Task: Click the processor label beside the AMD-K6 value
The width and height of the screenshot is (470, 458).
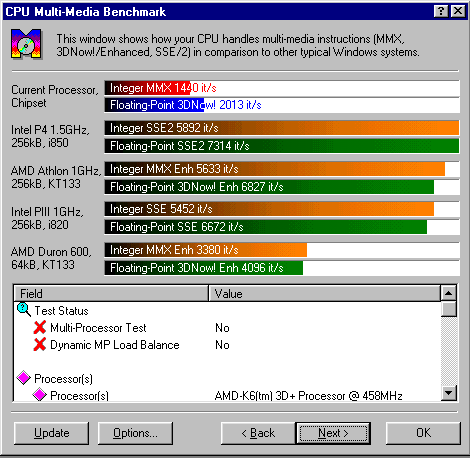Action: tap(79, 396)
